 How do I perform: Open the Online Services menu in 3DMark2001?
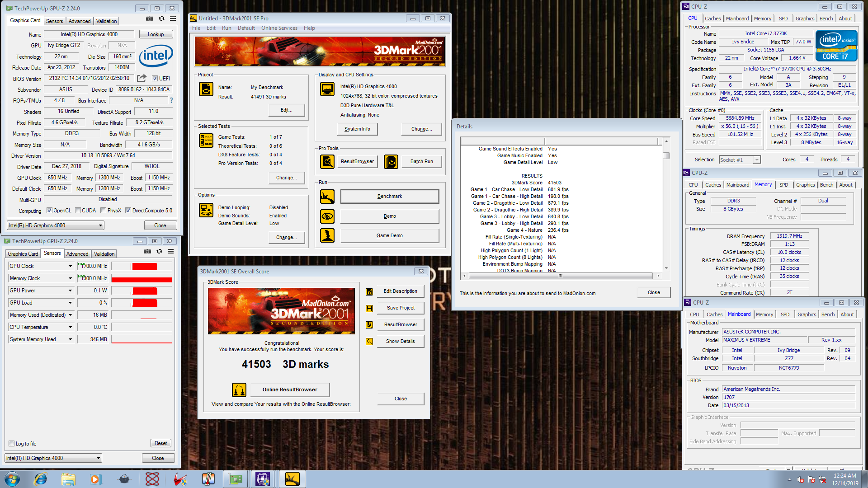click(279, 28)
